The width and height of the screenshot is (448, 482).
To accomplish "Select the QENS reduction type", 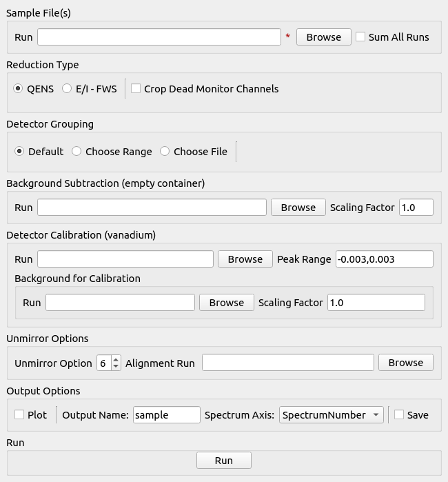I will pos(19,89).
